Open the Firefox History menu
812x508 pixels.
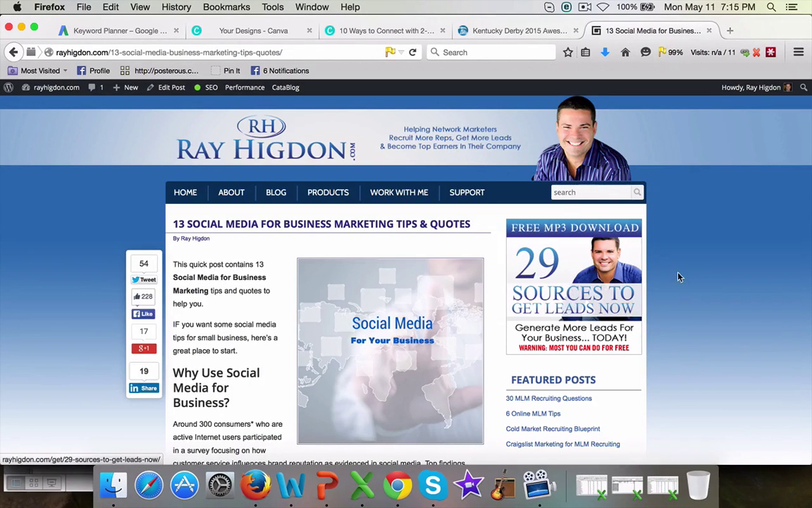pos(176,7)
